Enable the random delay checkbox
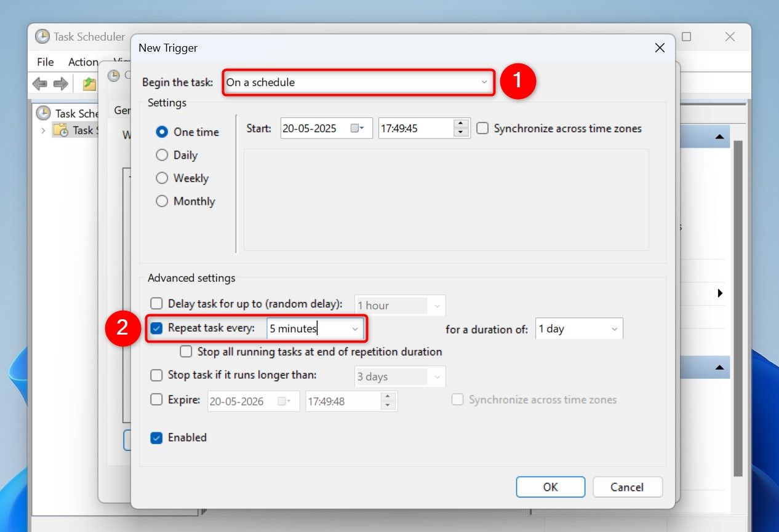Image resolution: width=779 pixels, height=532 pixels. tap(157, 303)
